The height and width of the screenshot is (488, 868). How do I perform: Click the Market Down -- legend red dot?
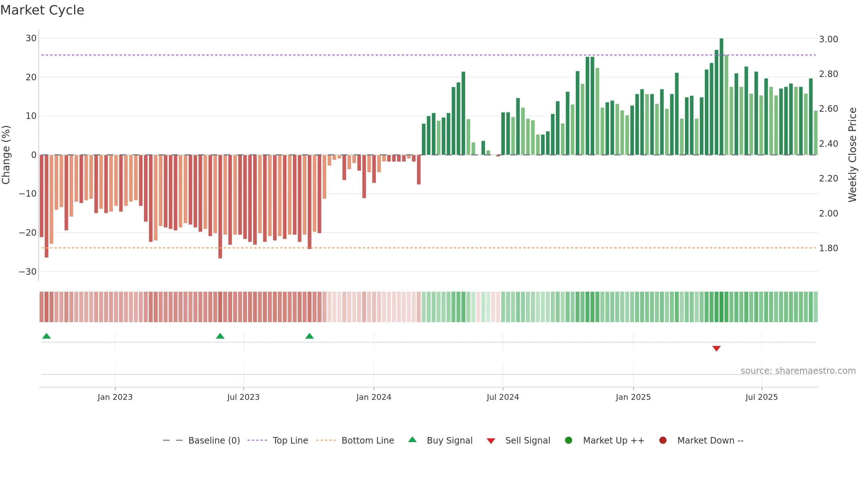click(663, 440)
